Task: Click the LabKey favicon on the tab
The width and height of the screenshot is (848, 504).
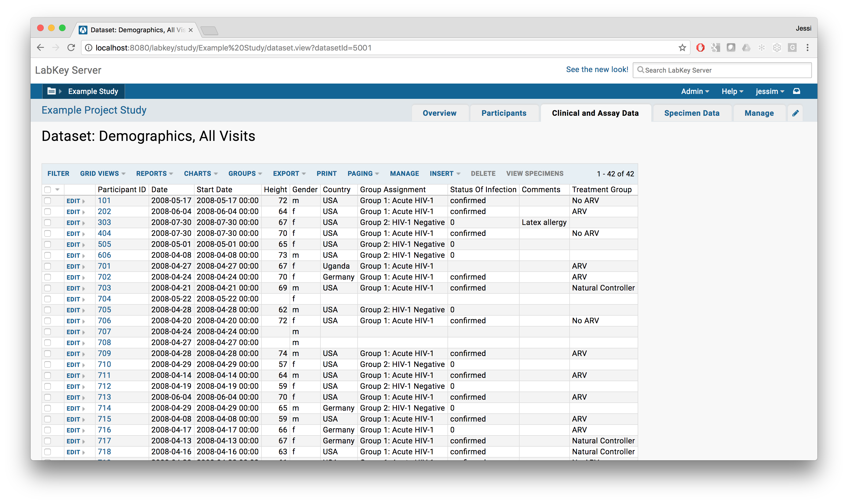Action: click(83, 30)
